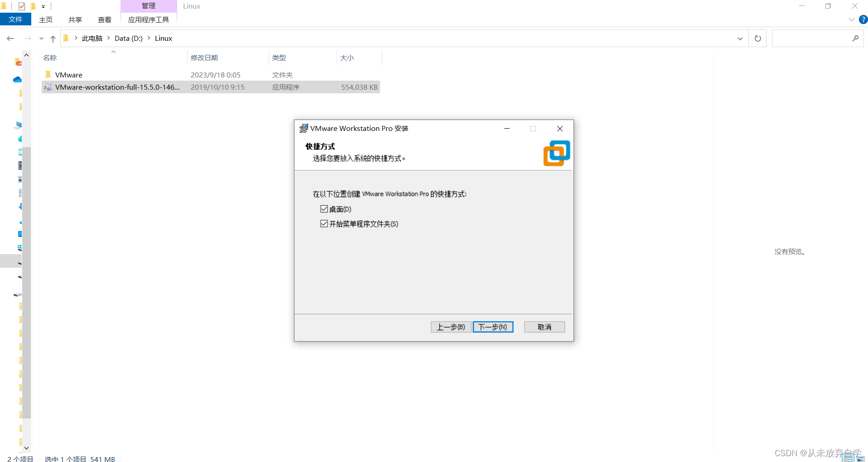Refresh the Linux folder view

pyautogui.click(x=758, y=38)
